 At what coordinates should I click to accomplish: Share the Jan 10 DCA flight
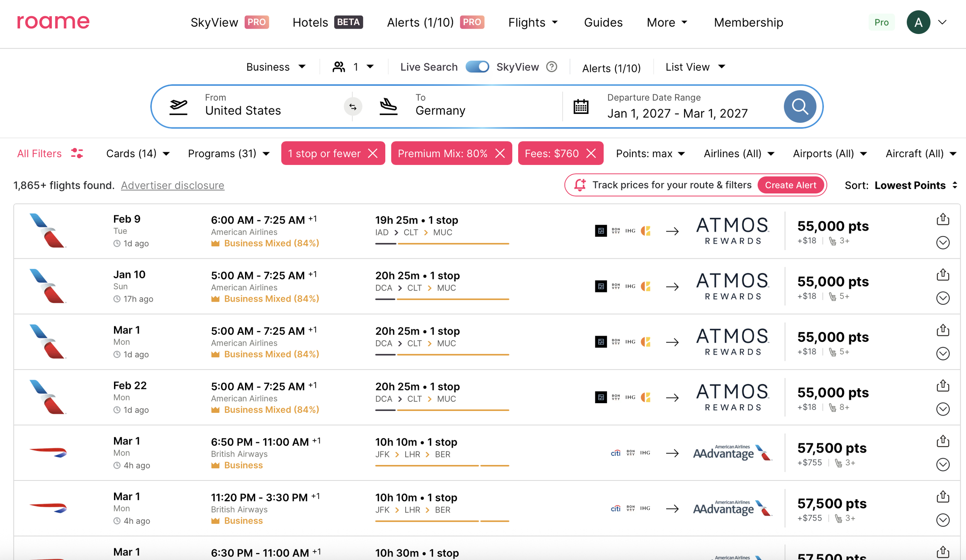pyautogui.click(x=943, y=275)
